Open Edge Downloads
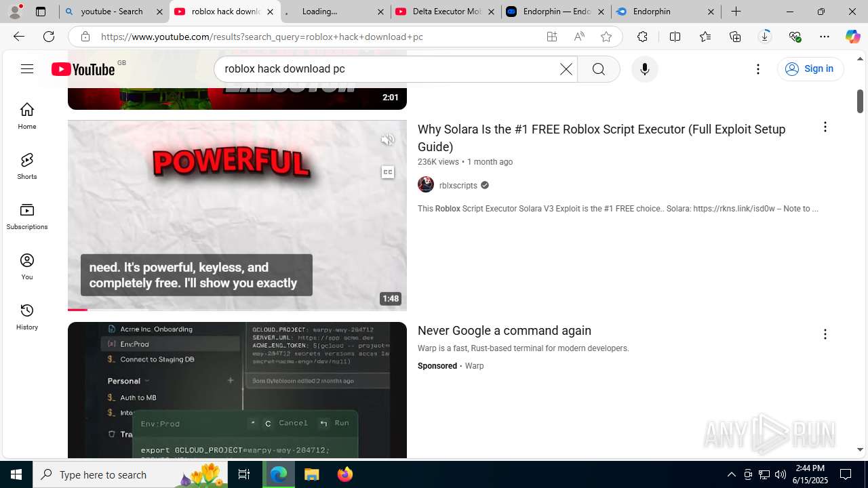The image size is (868, 488). point(765,37)
